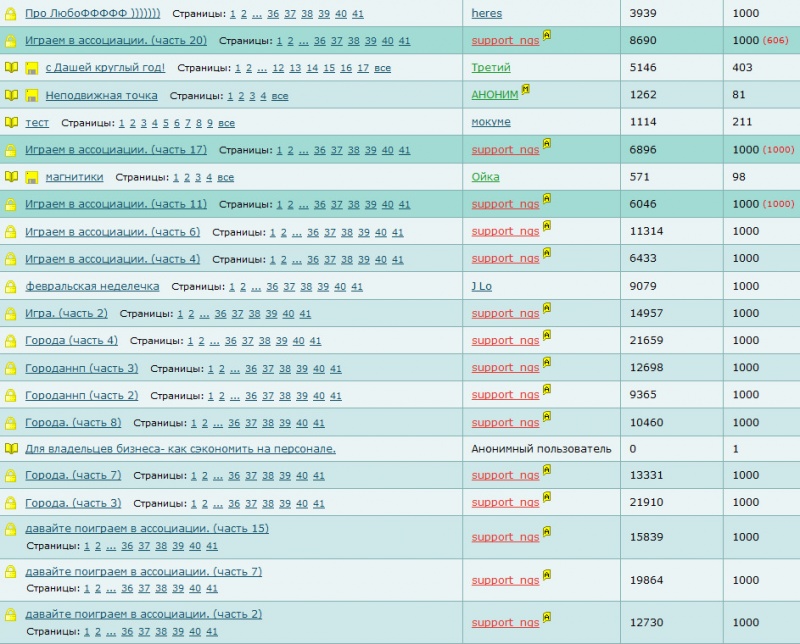The height and width of the screenshot is (644, 800).
Task: Click the lock icon beside Про ЛюбоФФФФФ topic
Action: coord(10,14)
